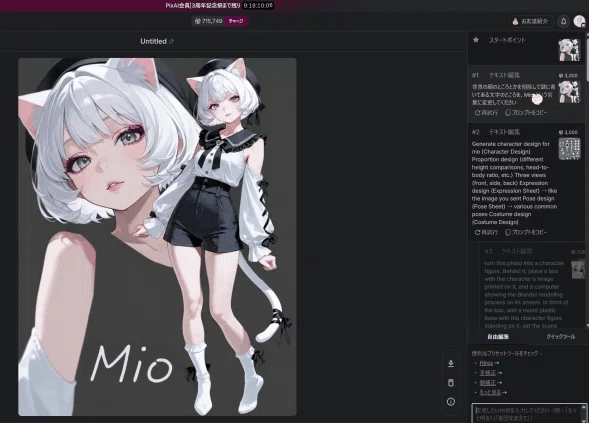The height and width of the screenshot is (423, 589).
Task: Select the step #2 character sheet thumbnail
Action: 569,149
